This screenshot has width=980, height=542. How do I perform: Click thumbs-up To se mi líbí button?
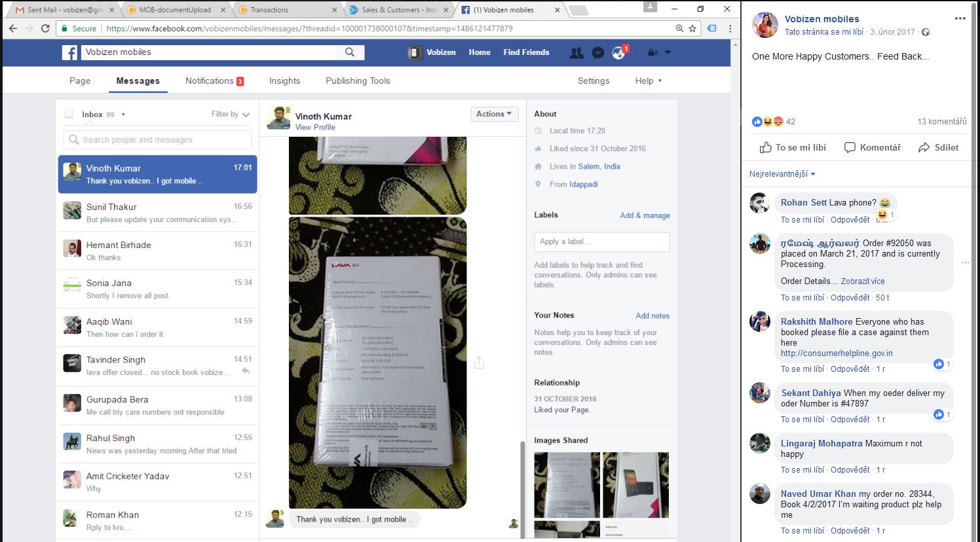(x=793, y=147)
